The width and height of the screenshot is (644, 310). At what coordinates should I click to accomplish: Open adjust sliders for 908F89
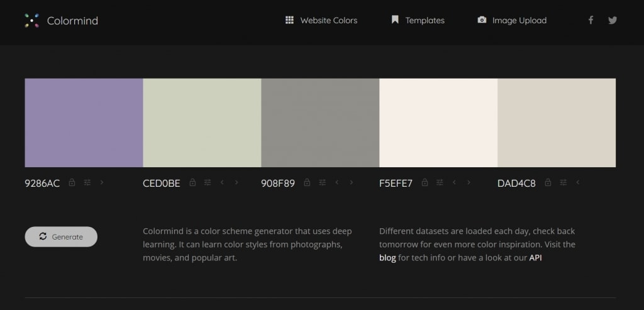pos(323,182)
